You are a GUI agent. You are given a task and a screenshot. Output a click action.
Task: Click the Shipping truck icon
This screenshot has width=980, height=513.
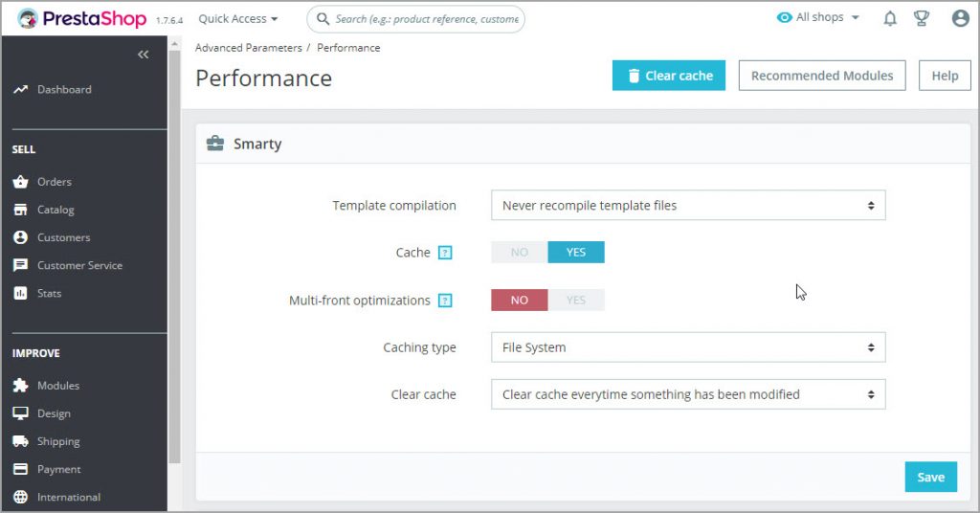(21, 441)
